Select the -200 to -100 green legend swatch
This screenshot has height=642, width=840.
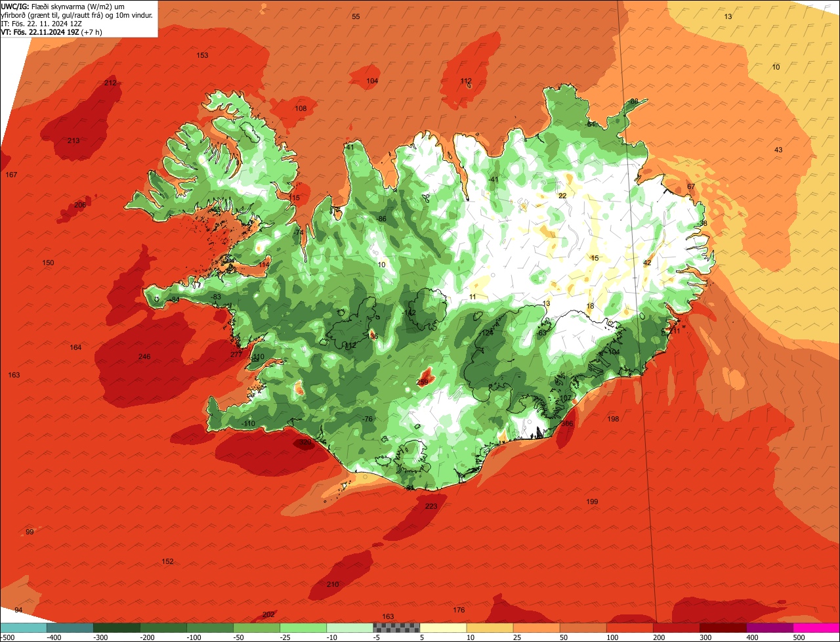coord(163,628)
